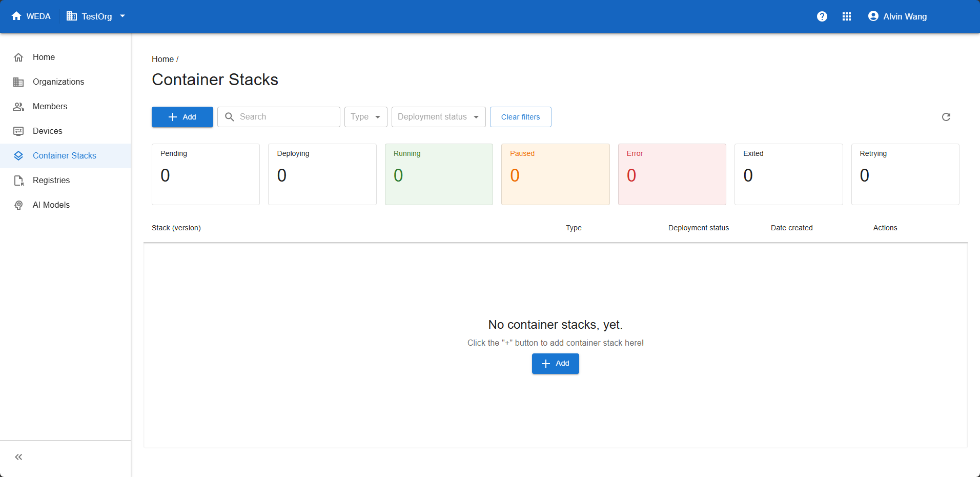Click the WEDA header label
Viewport: 980px width, 477px height.
pyautogui.click(x=38, y=16)
